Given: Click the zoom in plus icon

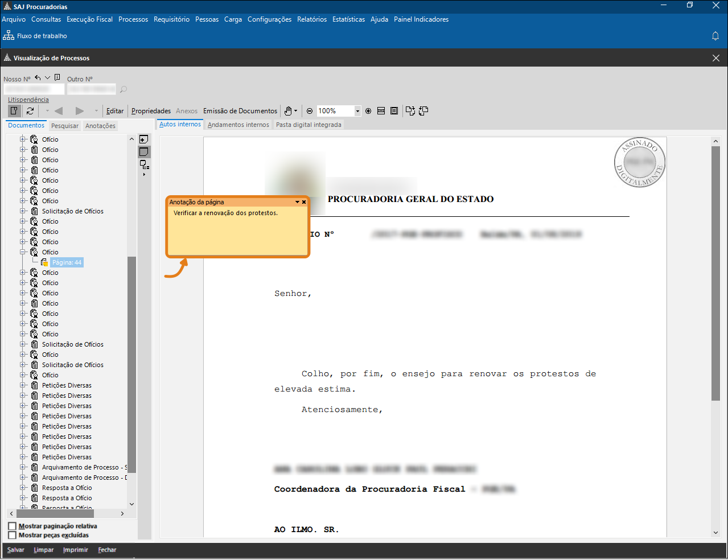Looking at the screenshot, I should 368,111.
